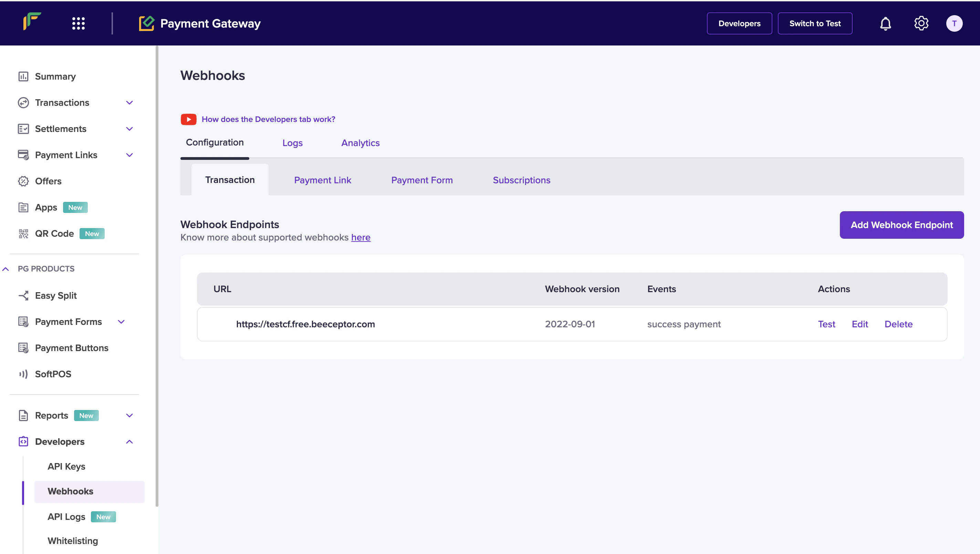This screenshot has height=554, width=980.
Task: Expand the Settlements menu chevron
Action: point(129,129)
